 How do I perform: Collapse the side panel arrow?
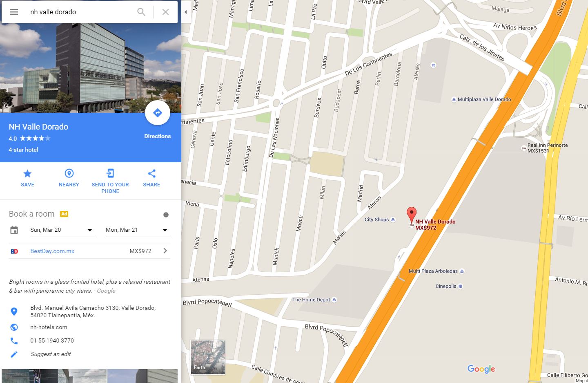pyautogui.click(x=186, y=12)
